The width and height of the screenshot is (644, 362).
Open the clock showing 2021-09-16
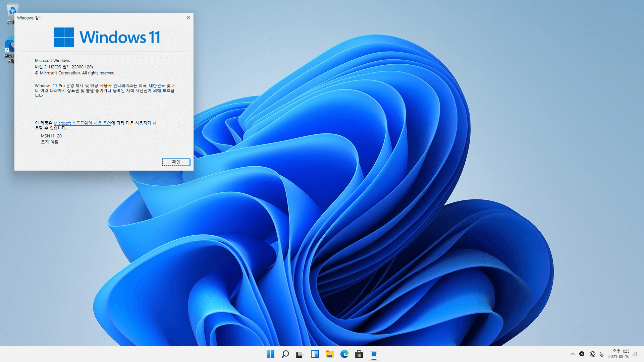coord(619,354)
